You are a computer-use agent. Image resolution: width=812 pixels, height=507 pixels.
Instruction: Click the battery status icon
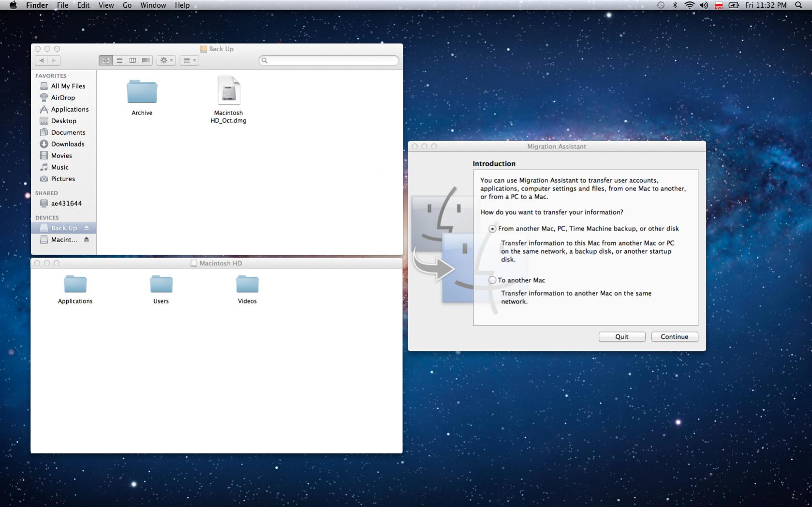(x=734, y=5)
